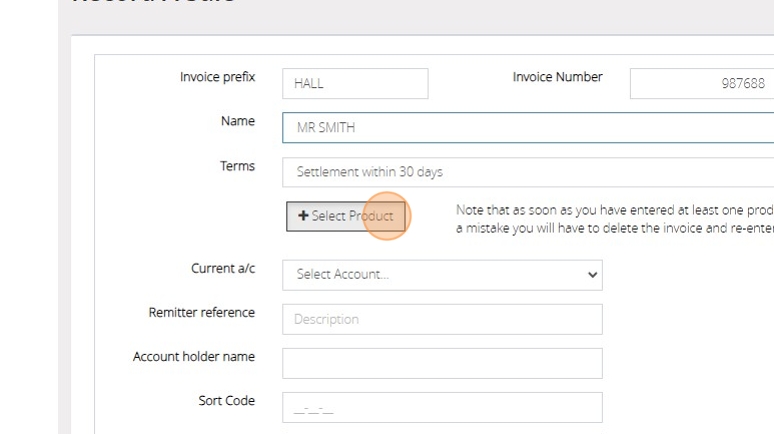The width and height of the screenshot is (774, 434).
Task: Click the Sort Code label
Action: 226,401
